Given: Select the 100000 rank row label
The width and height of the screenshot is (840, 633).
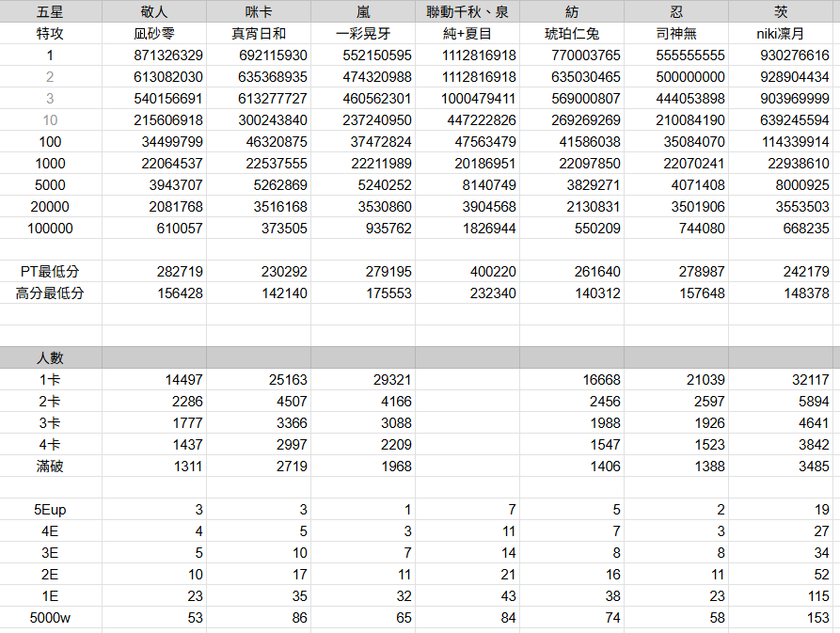Looking at the screenshot, I should pos(50,229).
